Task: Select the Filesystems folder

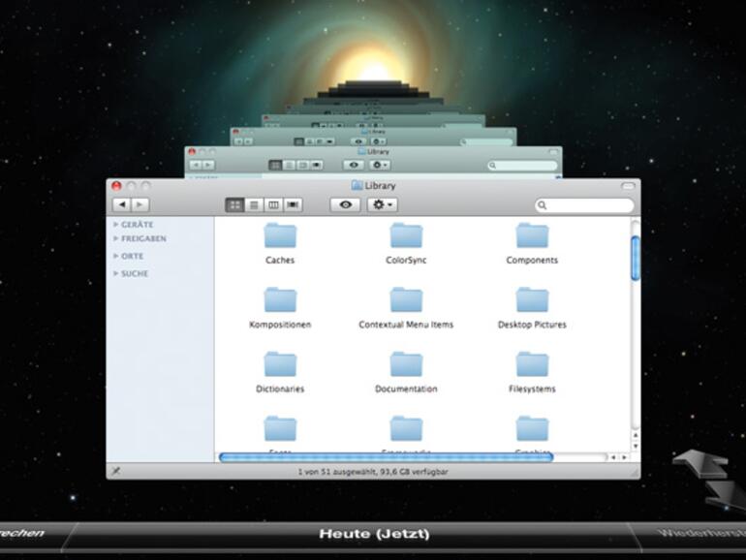Action: tap(533, 364)
